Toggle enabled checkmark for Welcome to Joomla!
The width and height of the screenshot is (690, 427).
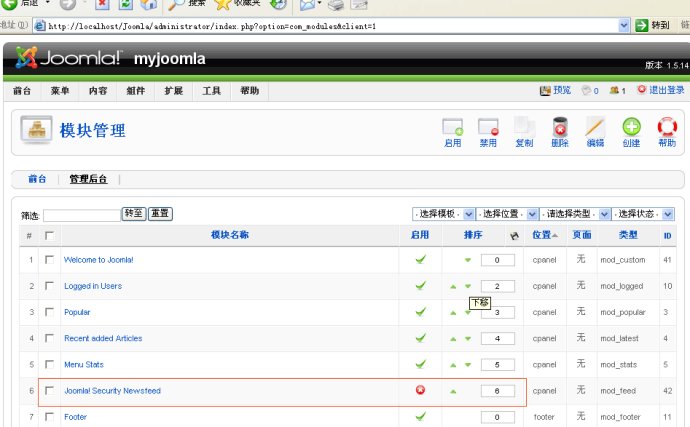click(420, 259)
